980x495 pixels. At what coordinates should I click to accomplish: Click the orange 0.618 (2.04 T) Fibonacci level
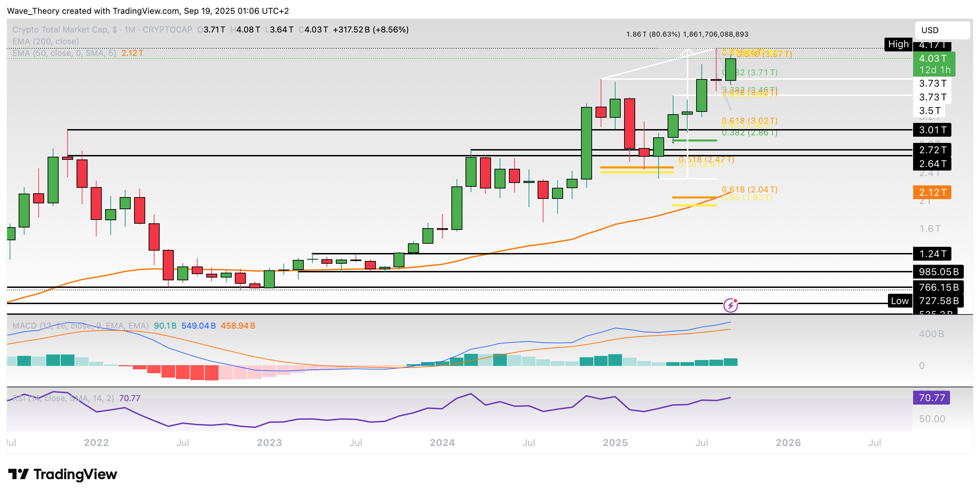click(749, 189)
